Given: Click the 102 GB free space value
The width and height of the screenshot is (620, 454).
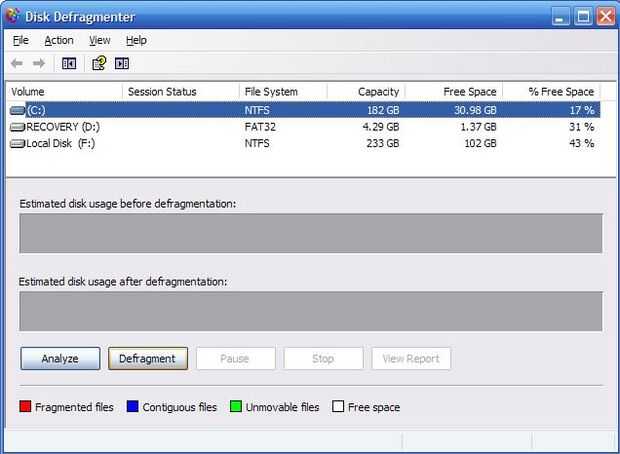Looking at the screenshot, I should pyautogui.click(x=480, y=144).
